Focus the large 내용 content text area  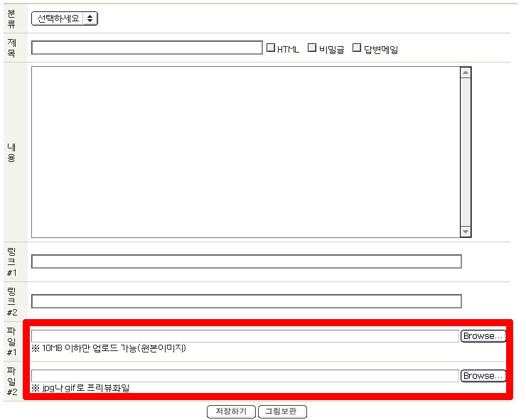coord(245,151)
